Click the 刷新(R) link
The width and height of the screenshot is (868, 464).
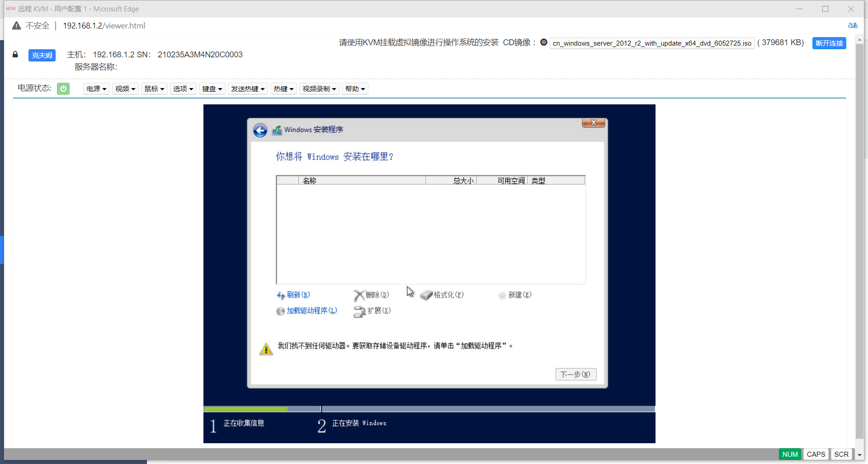pos(298,295)
